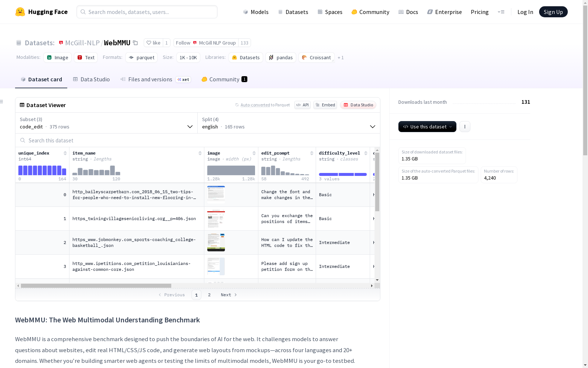The width and height of the screenshot is (588, 368).
Task: Open Community in the top navigation
Action: click(x=370, y=12)
